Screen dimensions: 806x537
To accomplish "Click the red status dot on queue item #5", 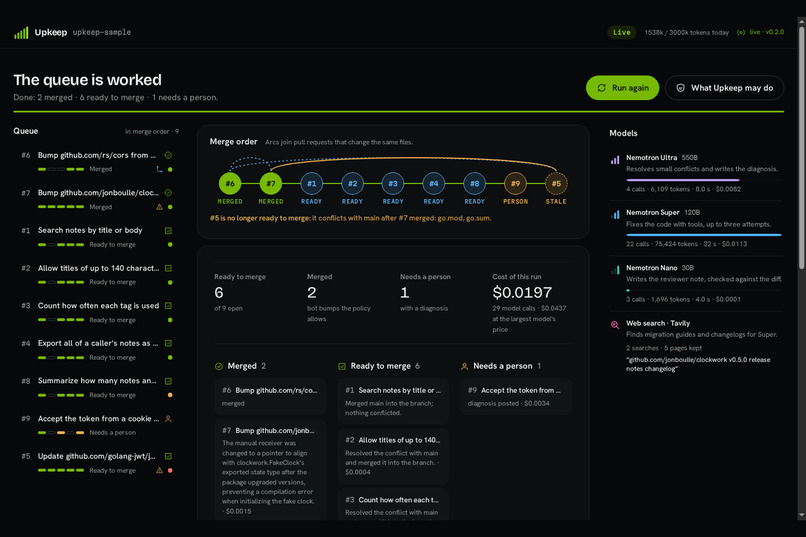I will (x=170, y=470).
